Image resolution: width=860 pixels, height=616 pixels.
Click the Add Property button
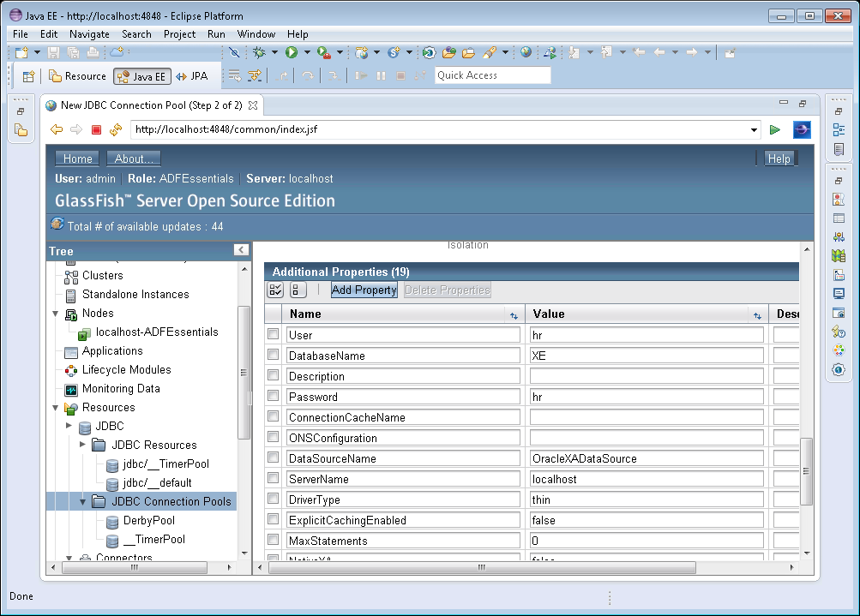point(364,290)
